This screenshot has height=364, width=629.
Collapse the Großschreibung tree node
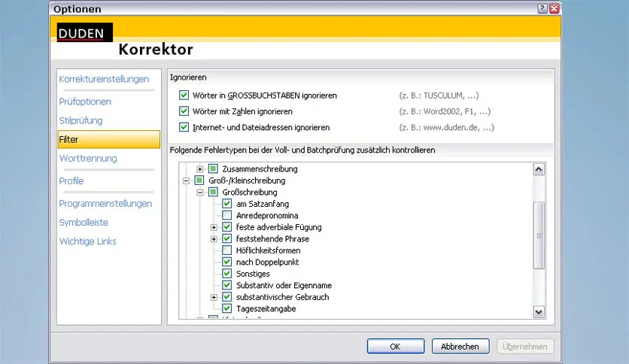click(200, 193)
